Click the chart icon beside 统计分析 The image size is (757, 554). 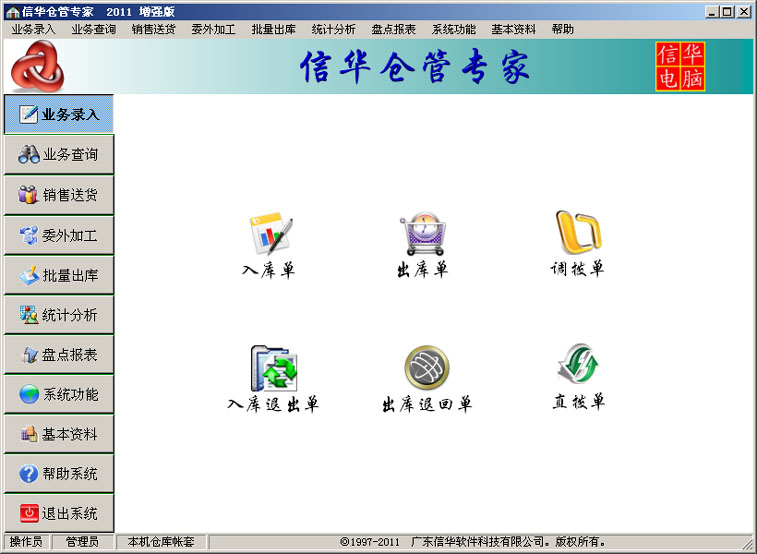click(29, 315)
